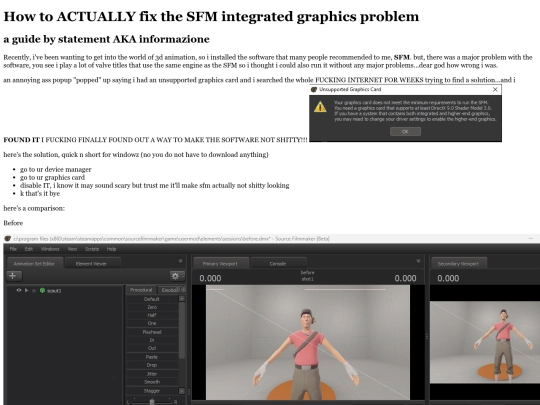Click the 'go to ur graphics card' bullet text
Screen dimensions: 540x405
52,177
